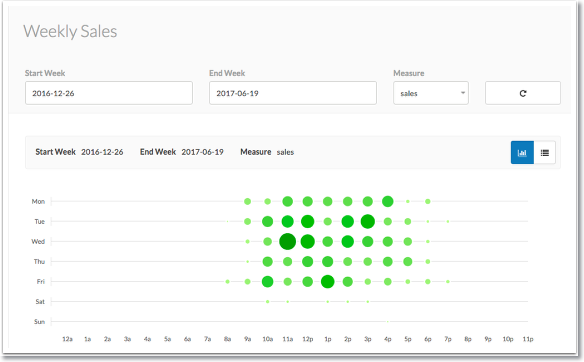Select the Thu 5p bubble

(408, 261)
